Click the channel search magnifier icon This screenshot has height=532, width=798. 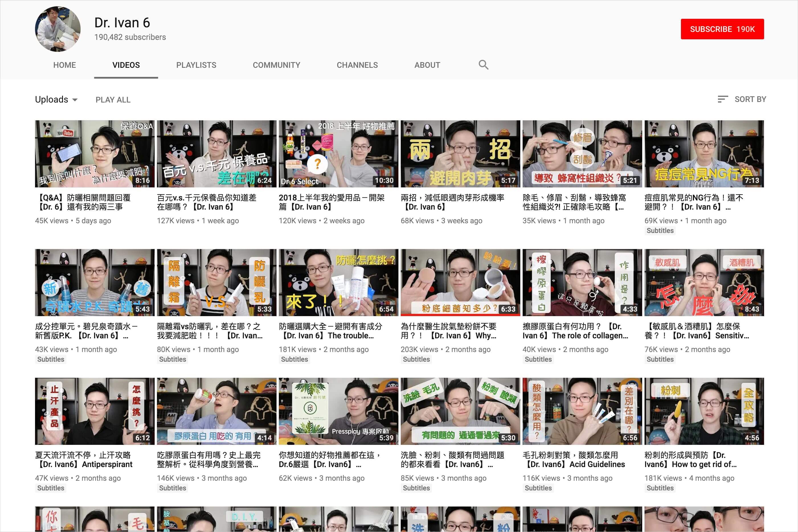pyautogui.click(x=483, y=65)
